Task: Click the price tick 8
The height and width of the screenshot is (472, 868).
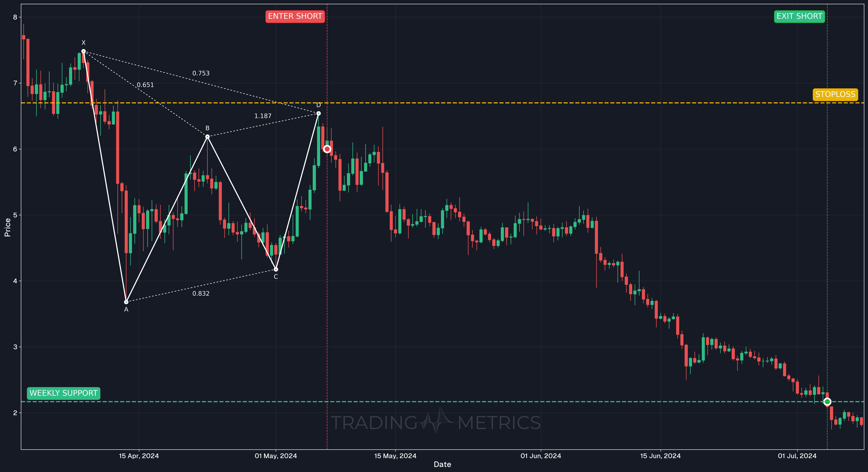Action: [x=15, y=17]
